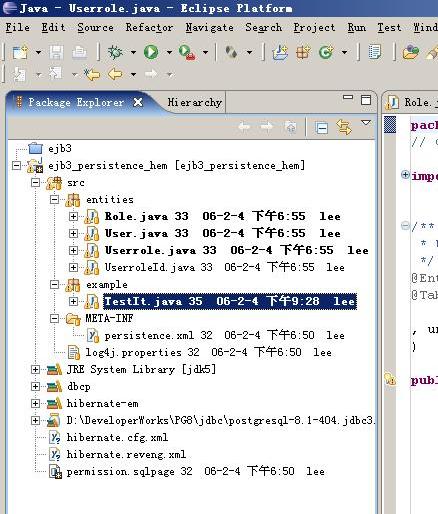Click Collapse All in Package Explorer

[321, 128]
